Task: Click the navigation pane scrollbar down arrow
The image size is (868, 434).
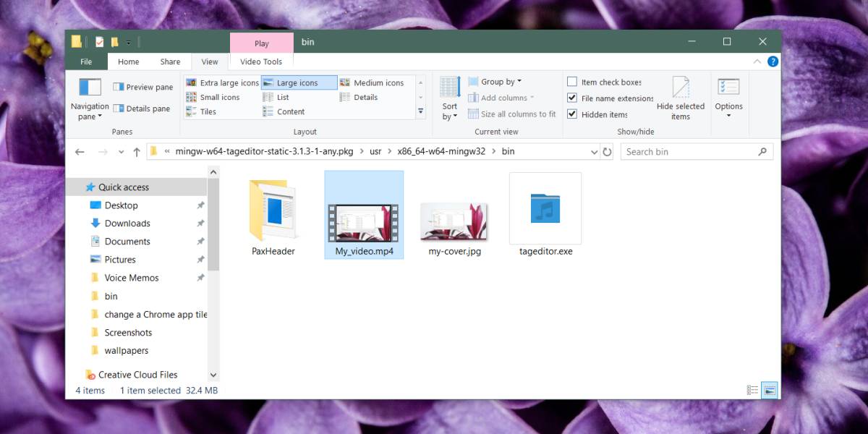Action: (213, 375)
